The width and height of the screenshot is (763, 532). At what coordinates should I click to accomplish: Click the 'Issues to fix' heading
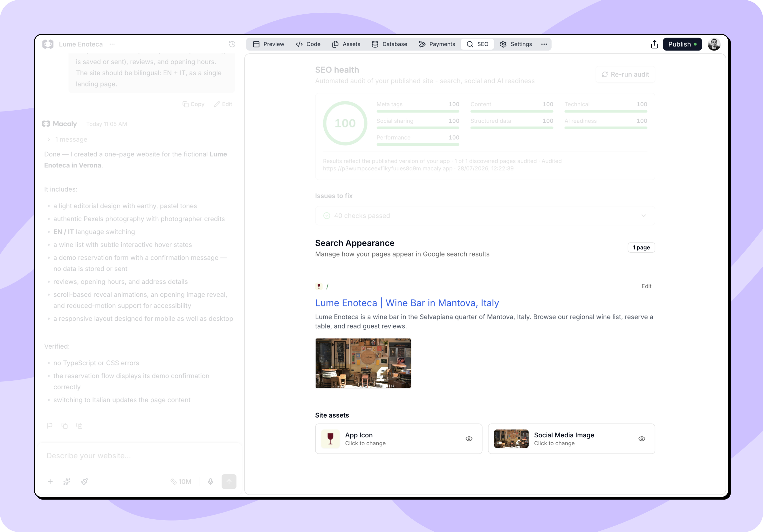click(333, 196)
